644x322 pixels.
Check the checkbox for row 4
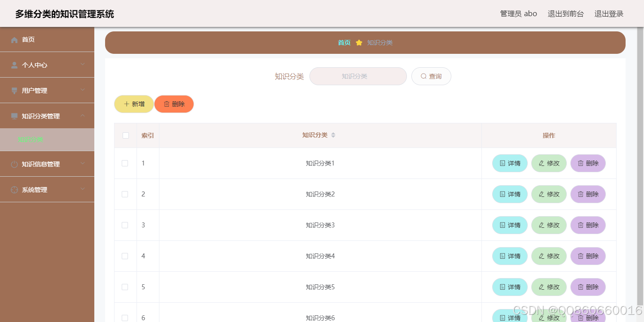(125, 256)
